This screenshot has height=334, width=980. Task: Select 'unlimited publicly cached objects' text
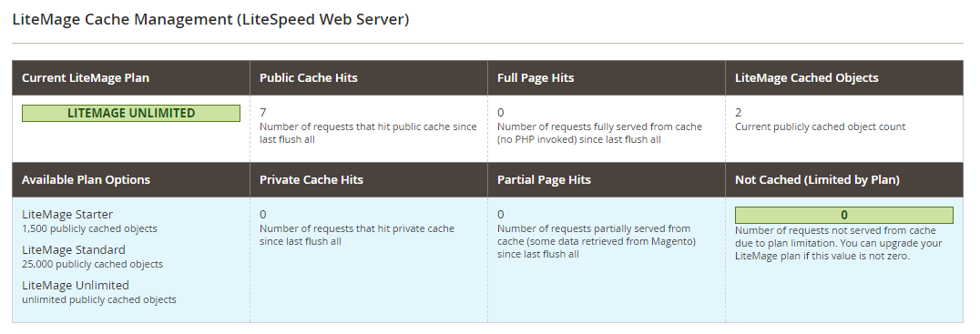pos(99,299)
